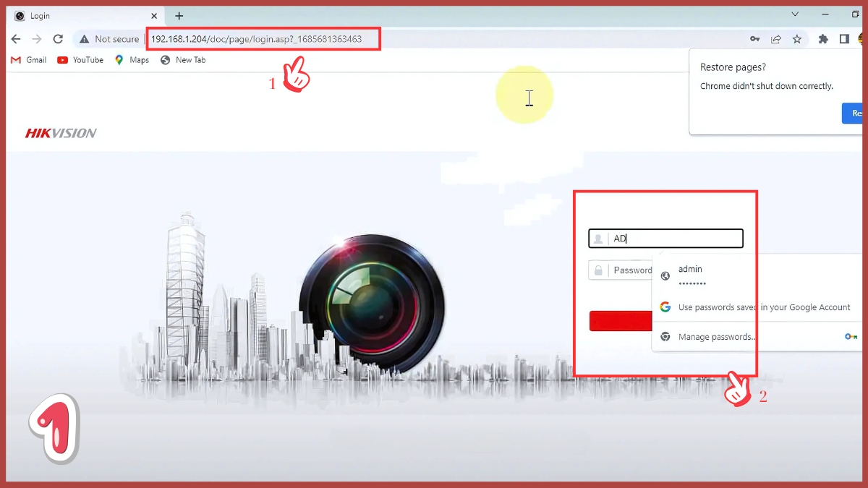
Task: Reload the login page
Action: (58, 39)
